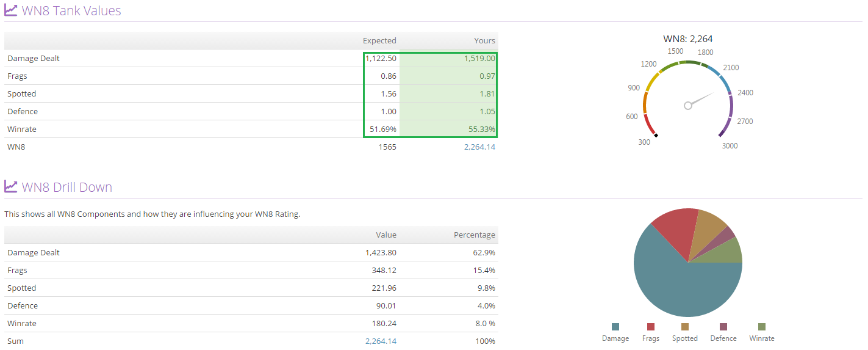Toggle the Spotted legend swatch
The image size is (868, 350).
pos(685,327)
